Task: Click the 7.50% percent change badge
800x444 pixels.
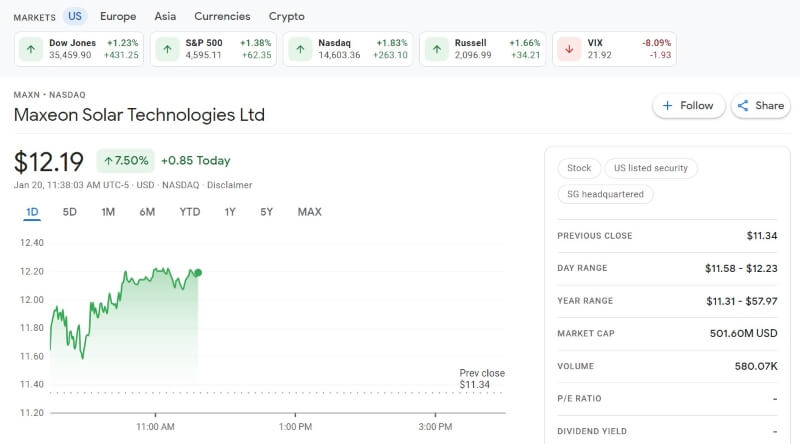Action: pos(126,161)
